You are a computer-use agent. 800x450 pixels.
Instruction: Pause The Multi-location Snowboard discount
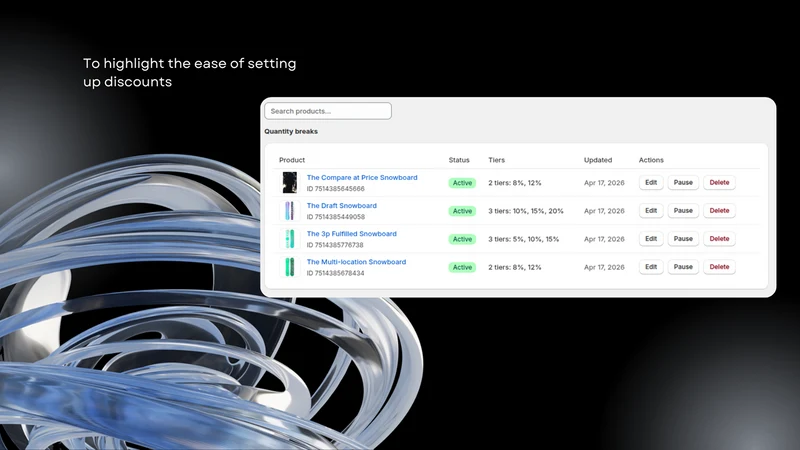tap(683, 267)
